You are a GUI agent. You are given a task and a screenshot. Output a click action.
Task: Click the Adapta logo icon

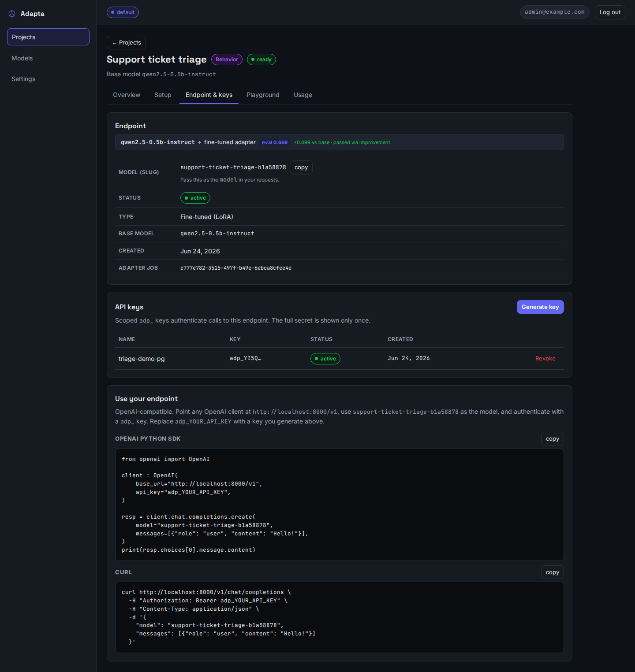[x=12, y=14]
